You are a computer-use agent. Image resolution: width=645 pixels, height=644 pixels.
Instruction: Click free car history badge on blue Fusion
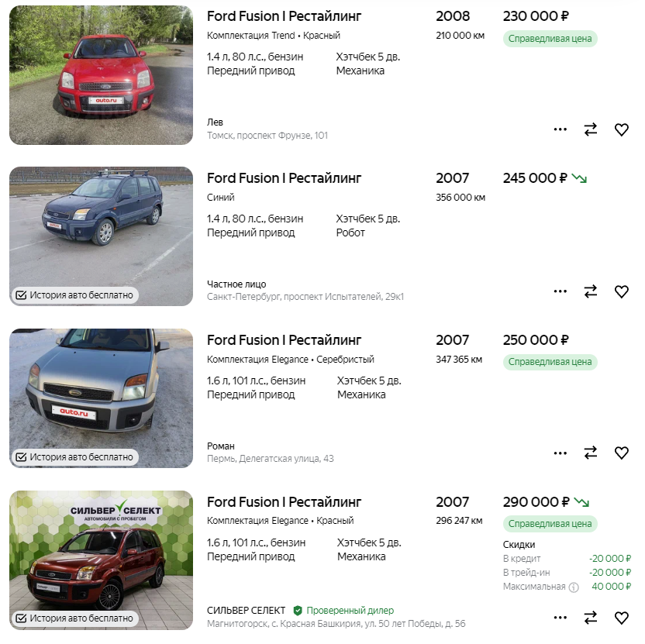pyautogui.click(x=74, y=295)
